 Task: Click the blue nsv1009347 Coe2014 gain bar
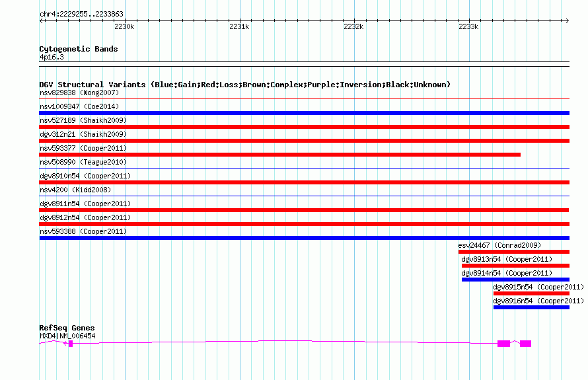(x=304, y=113)
